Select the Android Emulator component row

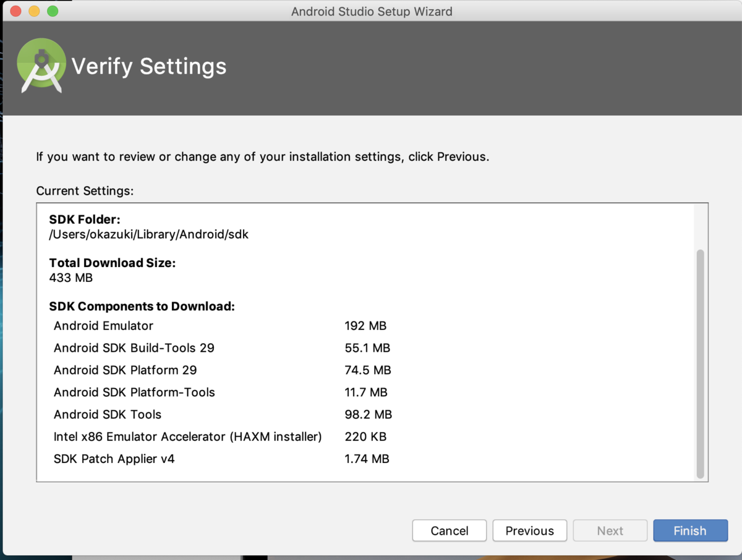point(223,326)
